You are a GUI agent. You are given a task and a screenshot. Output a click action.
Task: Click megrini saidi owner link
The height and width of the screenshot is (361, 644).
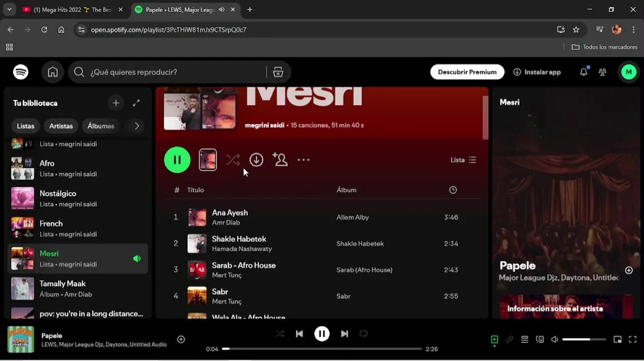coord(264,125)
